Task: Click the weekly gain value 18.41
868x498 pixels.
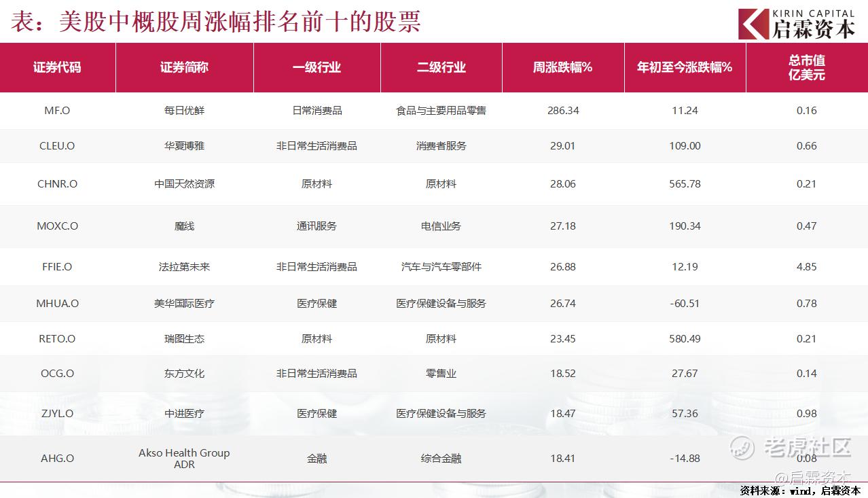Action: point(563,458)
